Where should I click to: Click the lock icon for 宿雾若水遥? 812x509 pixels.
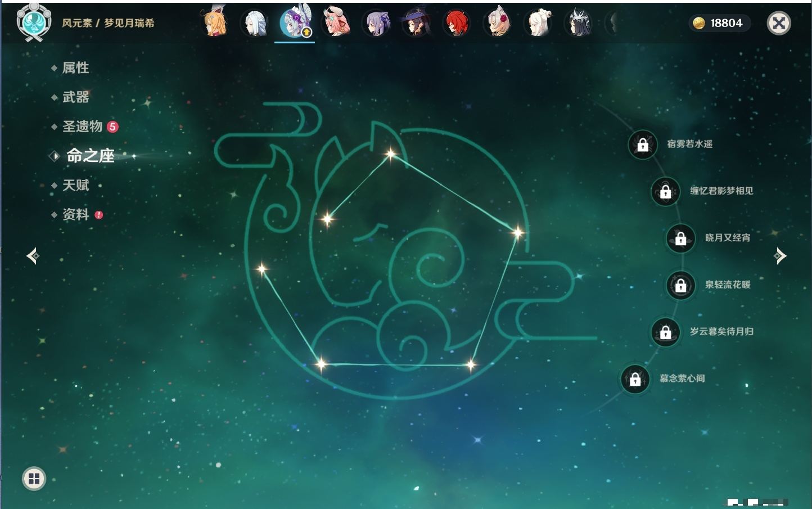(643, 145)
